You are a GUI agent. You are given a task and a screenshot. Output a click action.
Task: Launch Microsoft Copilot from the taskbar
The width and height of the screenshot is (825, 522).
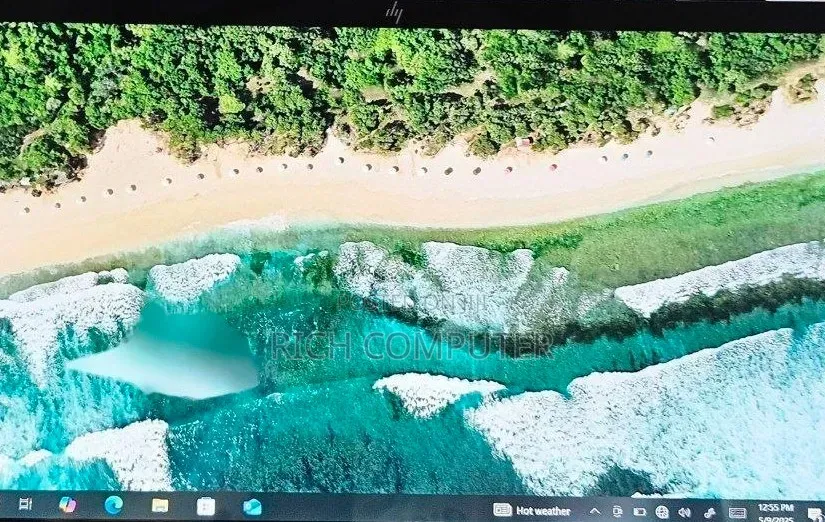tap(67, 505)
